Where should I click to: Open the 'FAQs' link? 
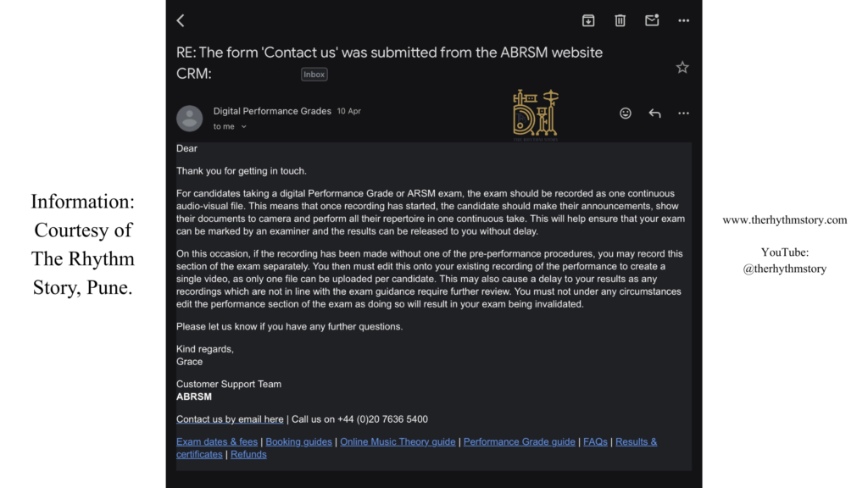click(595, 441)
